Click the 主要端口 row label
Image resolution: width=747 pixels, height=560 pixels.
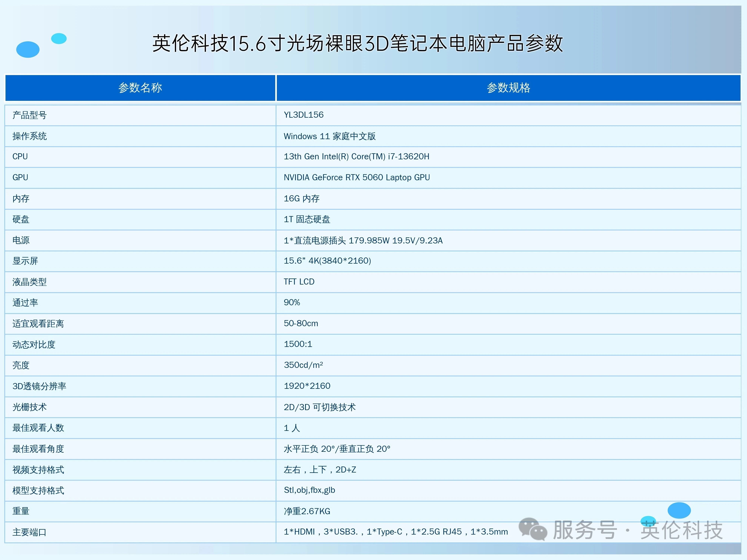tap(29, 532)
